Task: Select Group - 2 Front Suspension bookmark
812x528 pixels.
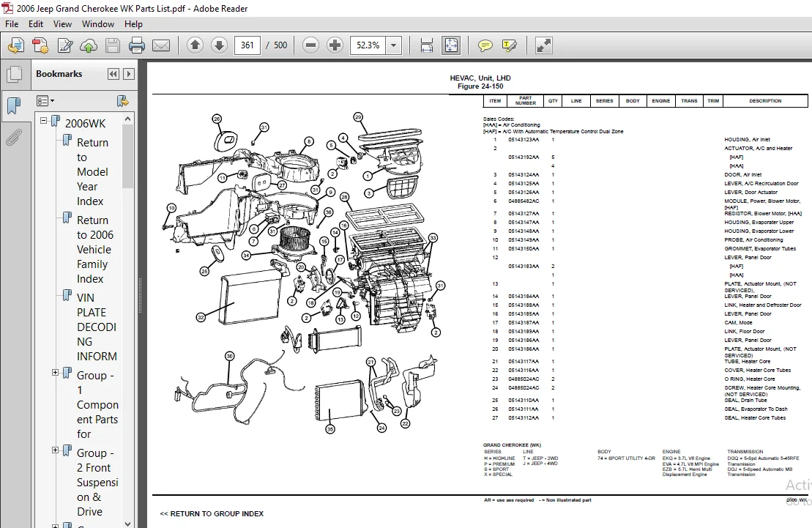Action: [97, 483]
